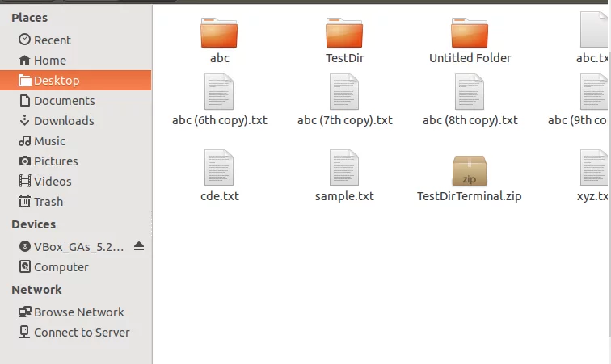Eject the VBox_GAs disc

(139, 246)
